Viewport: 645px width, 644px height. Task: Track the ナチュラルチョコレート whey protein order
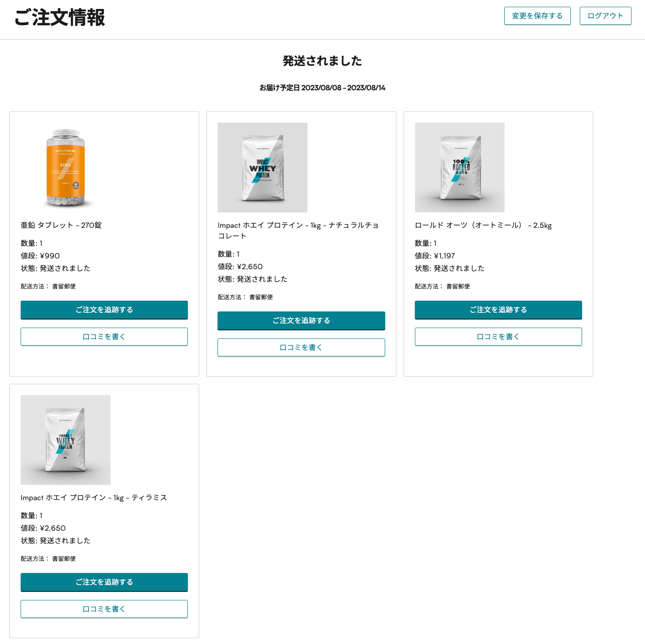[301, 320]
